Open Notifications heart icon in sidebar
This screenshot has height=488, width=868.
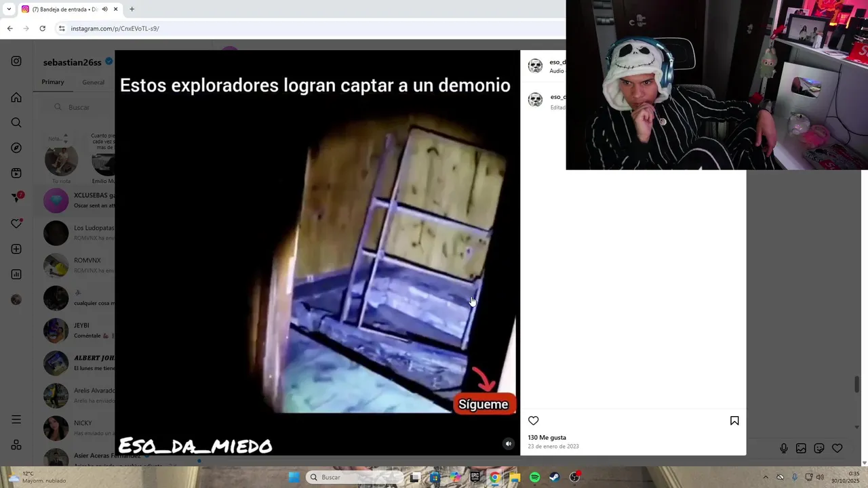point(16,224)
